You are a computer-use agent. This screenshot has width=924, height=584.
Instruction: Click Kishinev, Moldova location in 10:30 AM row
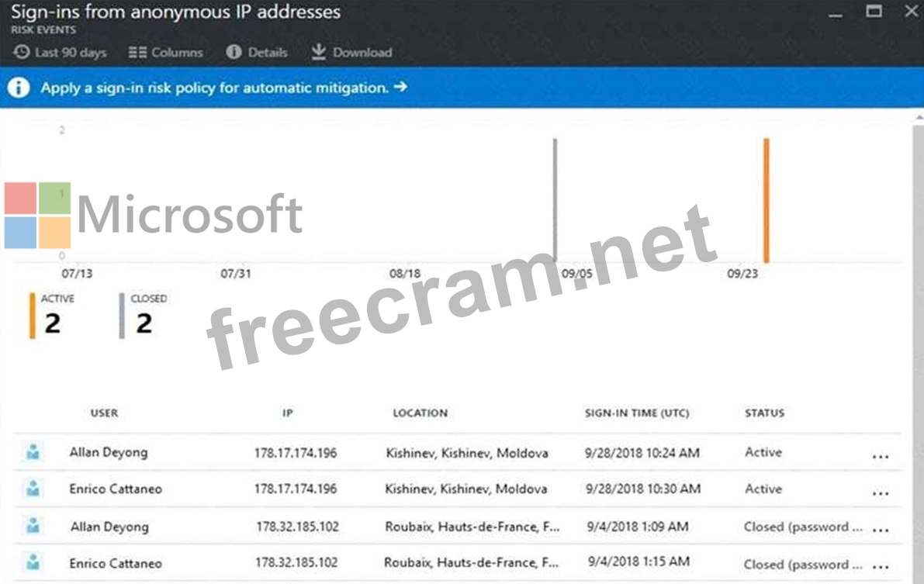[465, 489]
